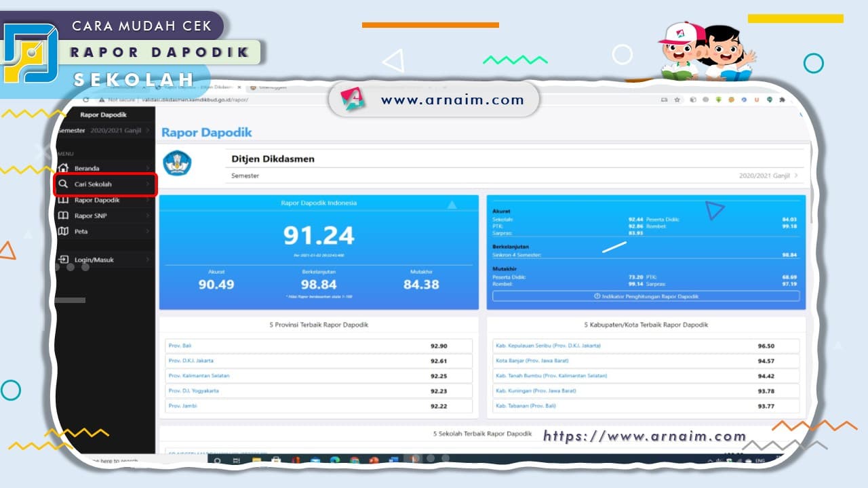Click the Login/Masuk door icon
The width and height of the screenshot is (868, 488).
click(63, 260)
